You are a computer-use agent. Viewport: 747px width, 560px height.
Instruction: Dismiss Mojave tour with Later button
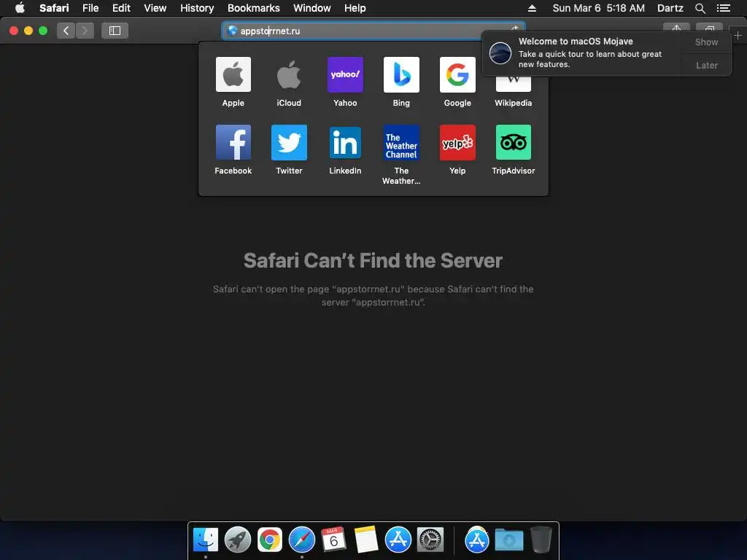[706, 65]
